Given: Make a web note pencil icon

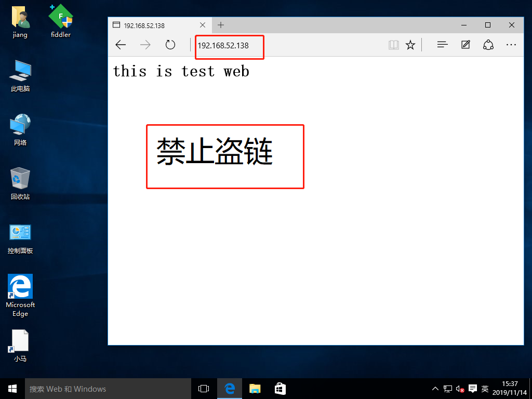Looking at the screenshot, I should 465,45.
